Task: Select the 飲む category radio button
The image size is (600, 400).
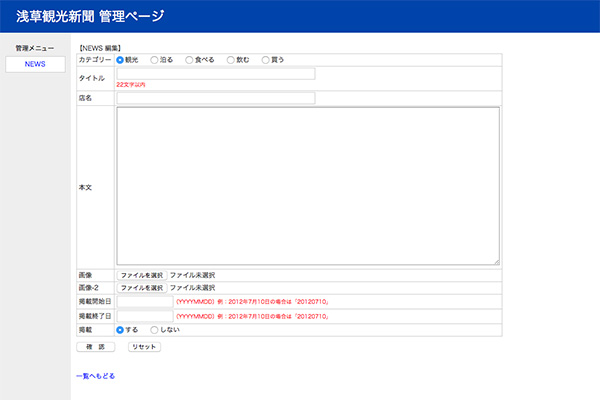Action: 232,59
